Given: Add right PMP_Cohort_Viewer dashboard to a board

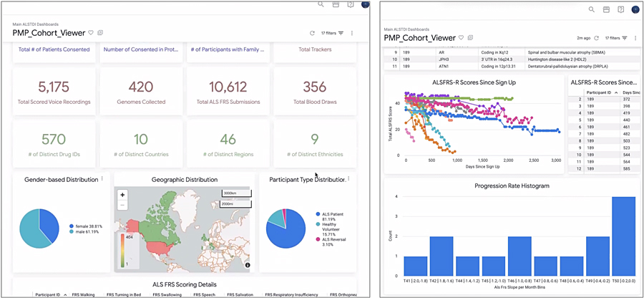Looking at the screenshot, I should pyautogui.click(x=471, y=38).
